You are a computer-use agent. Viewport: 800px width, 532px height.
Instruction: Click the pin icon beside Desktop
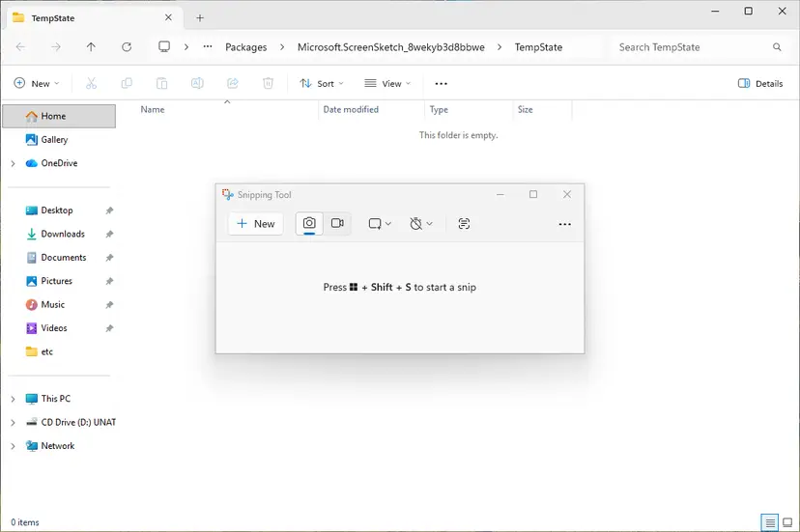(x=109, y=210)
